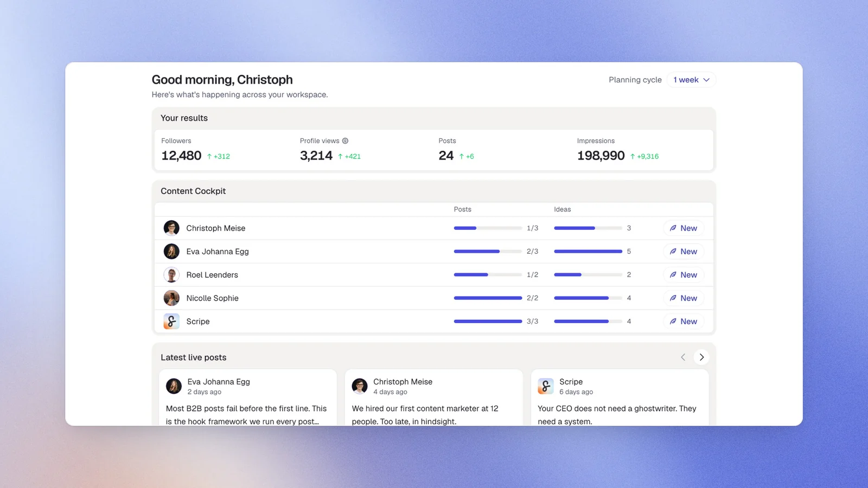Click Christoph Meise's avatar in Content Cockpit
This screenshot has height=488, width=868.
171,228
